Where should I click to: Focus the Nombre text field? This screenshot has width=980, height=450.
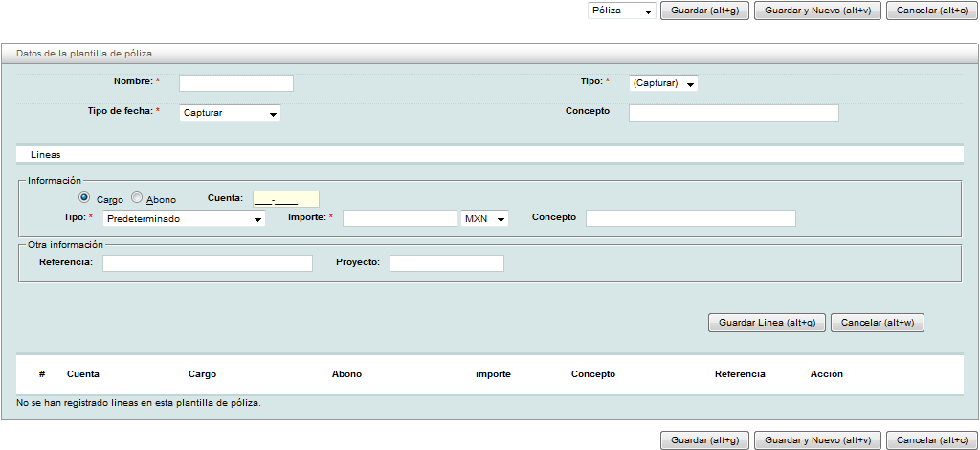click(x=235, y=83)
